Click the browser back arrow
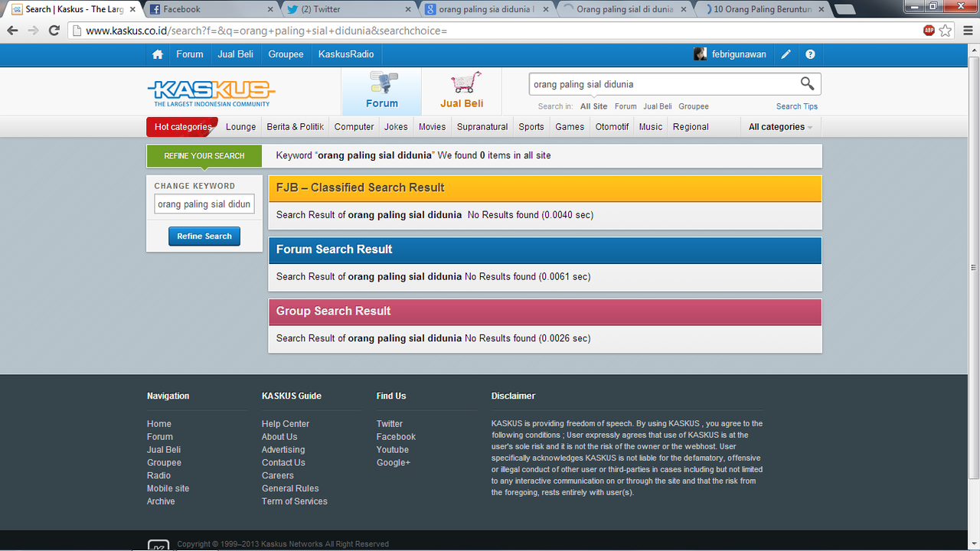Viewport: 980px width, 551px height. (x=12, y=31)
